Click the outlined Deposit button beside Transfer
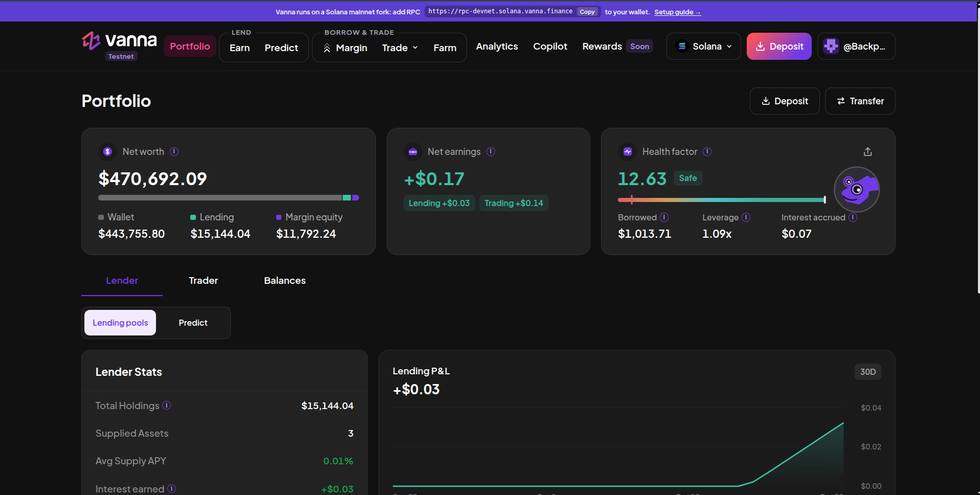980x495 pixels. (x=785, y=101)
